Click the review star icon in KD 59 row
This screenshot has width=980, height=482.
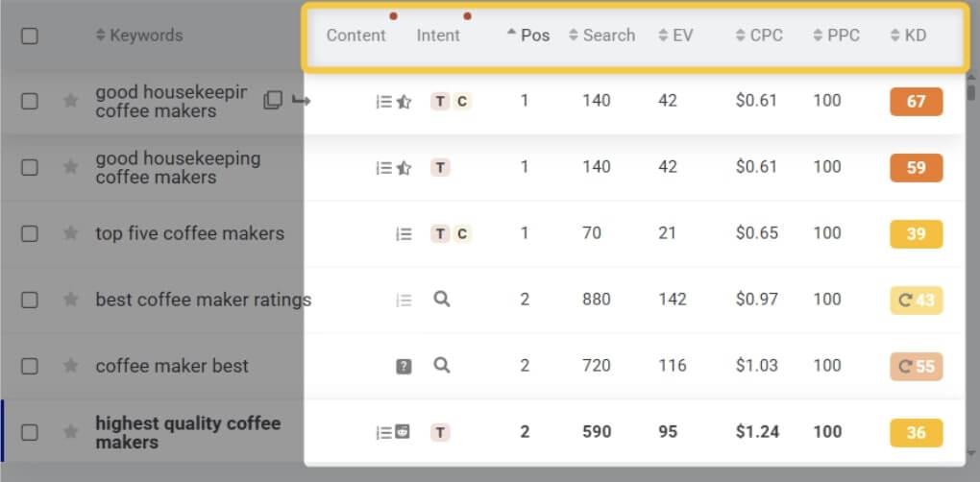[404, 167]
